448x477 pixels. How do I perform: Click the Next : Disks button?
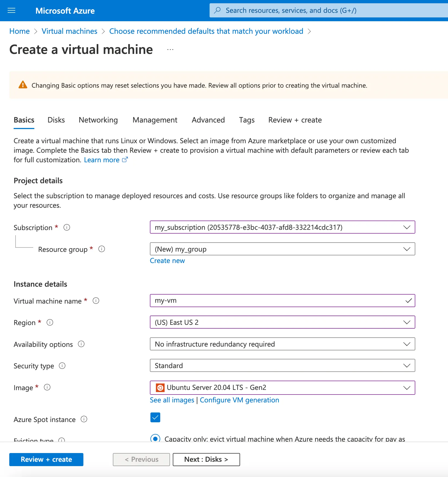pos(206,459)
